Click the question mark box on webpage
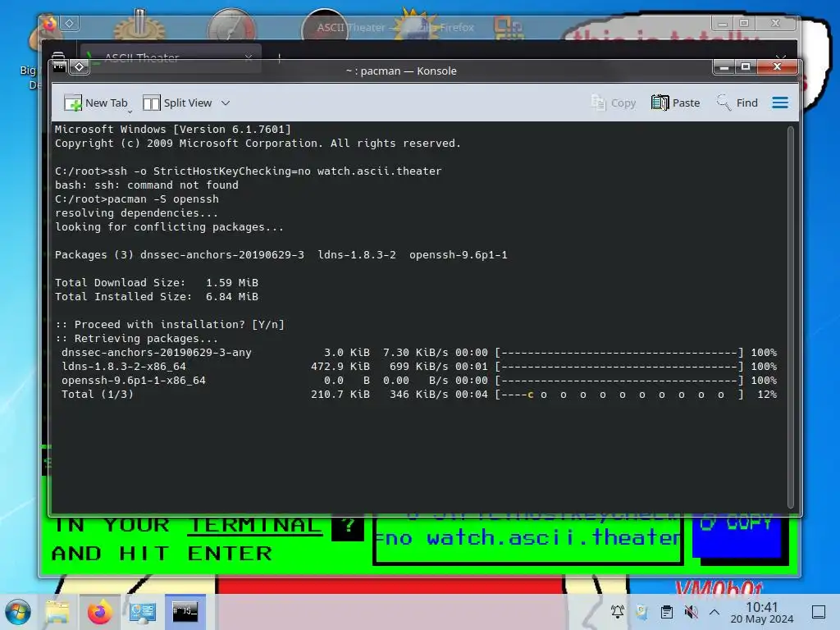 tap(348, 528)
